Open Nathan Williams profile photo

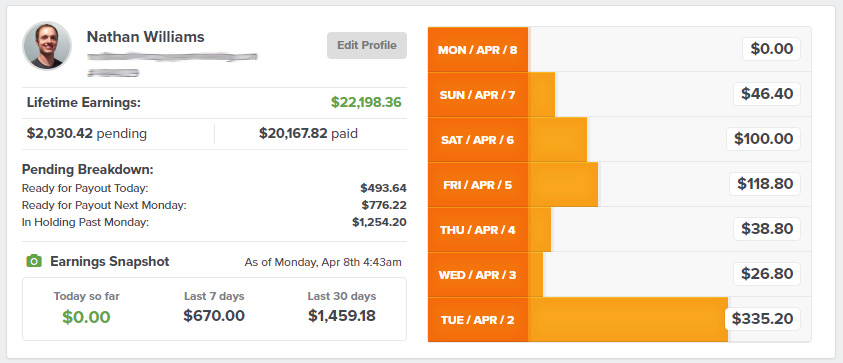coord(47,46)
